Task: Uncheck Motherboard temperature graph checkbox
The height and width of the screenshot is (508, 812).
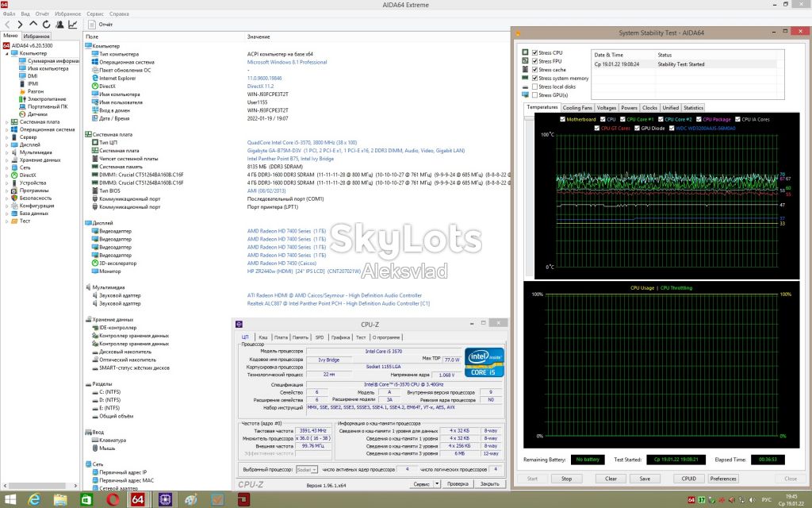Action: tap(562, 119)
